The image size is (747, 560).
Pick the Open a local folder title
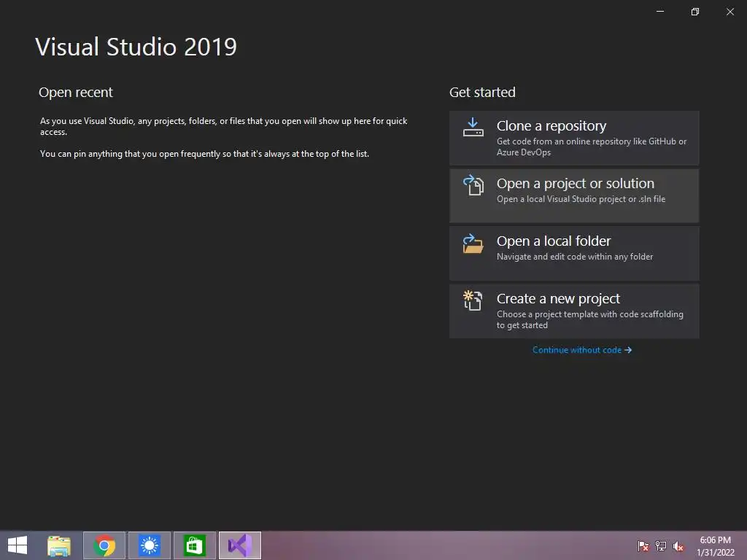pos(554,241)
